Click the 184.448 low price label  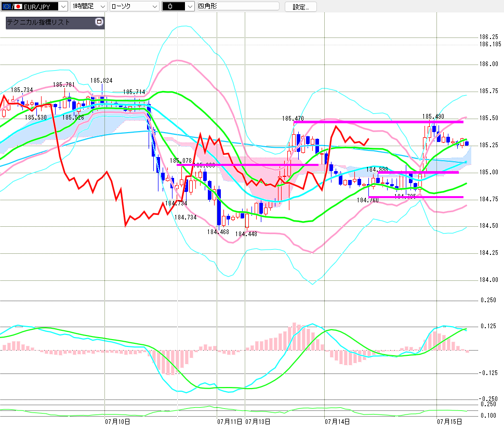[246, 234]
